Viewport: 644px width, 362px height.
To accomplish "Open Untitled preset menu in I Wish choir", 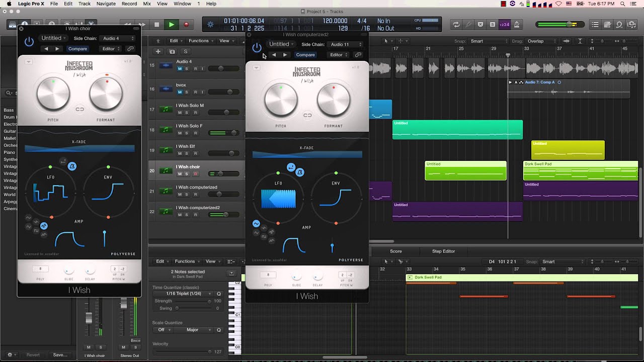I will (53, 38).
